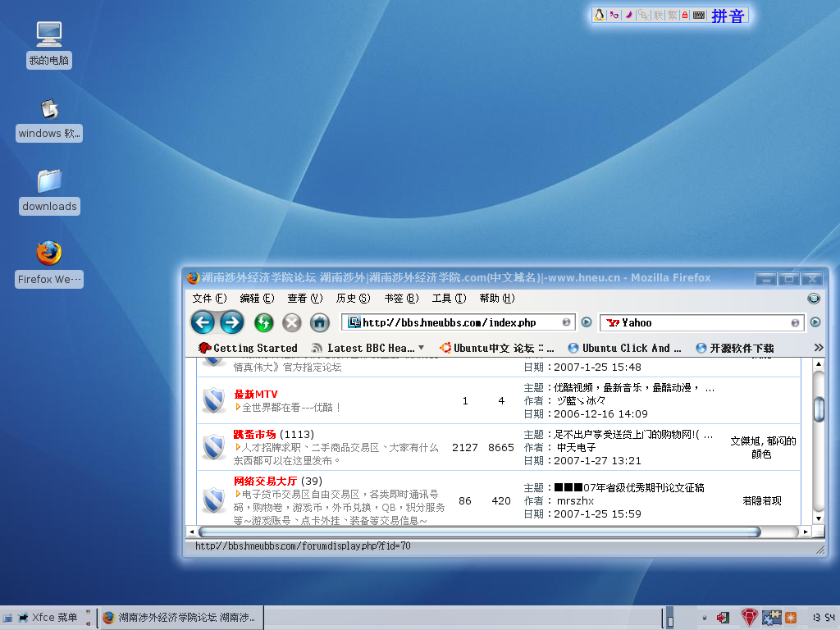The width and height of the screenshot is (840, 630).
Task: Open the 历史(S) menu
Action: click(x=353, y=299)
